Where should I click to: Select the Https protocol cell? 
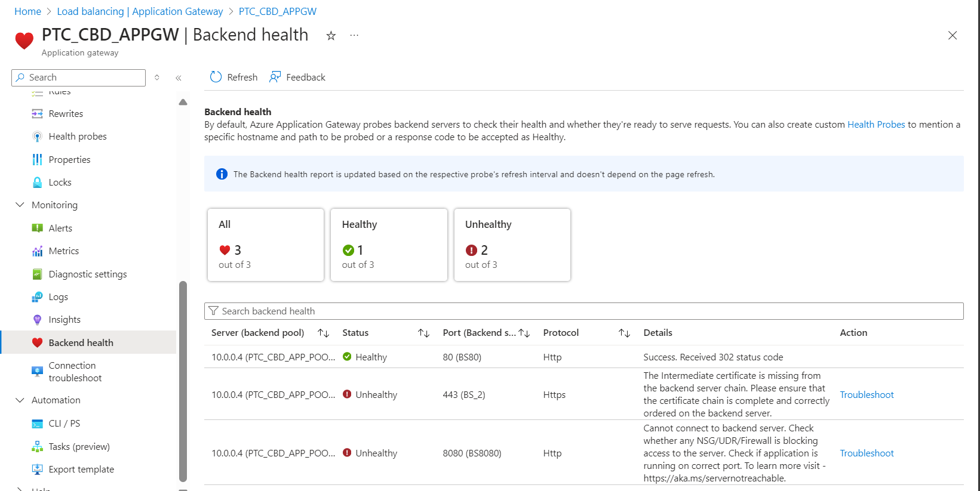coord(554,394)
